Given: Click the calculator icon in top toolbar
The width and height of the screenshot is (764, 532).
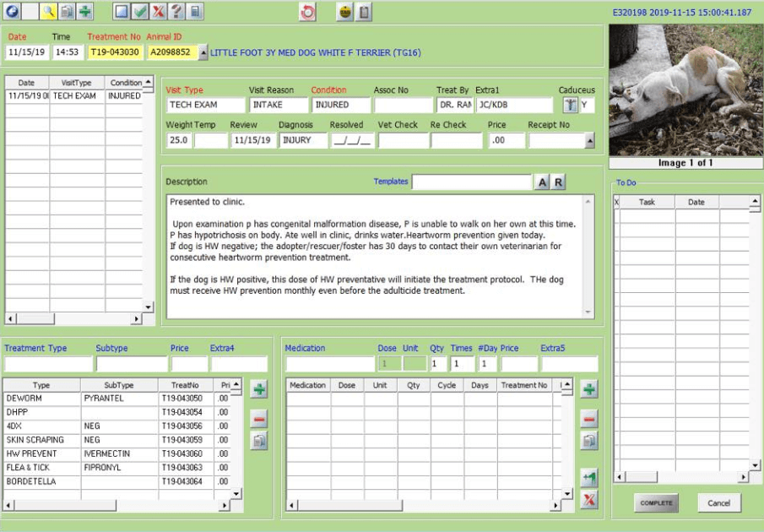Looking at the screenshot, I should 195,12.
